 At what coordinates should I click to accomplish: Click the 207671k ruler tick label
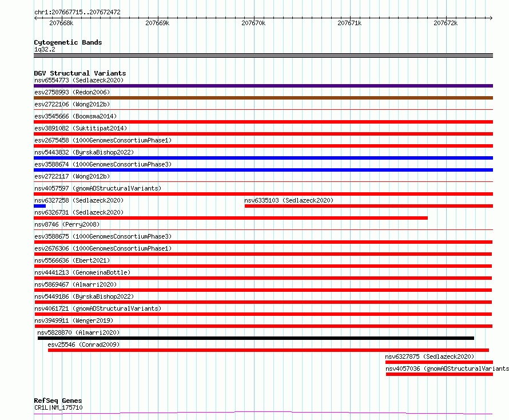[x=349, y=23]
